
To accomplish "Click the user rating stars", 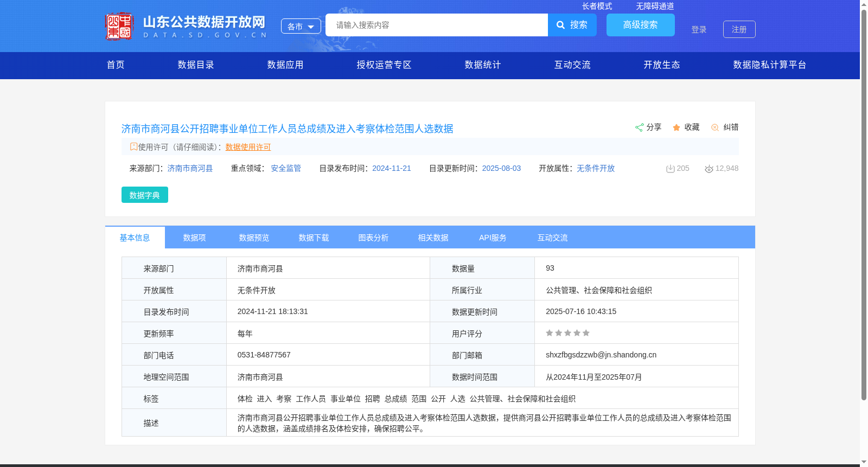I will 567,333.
